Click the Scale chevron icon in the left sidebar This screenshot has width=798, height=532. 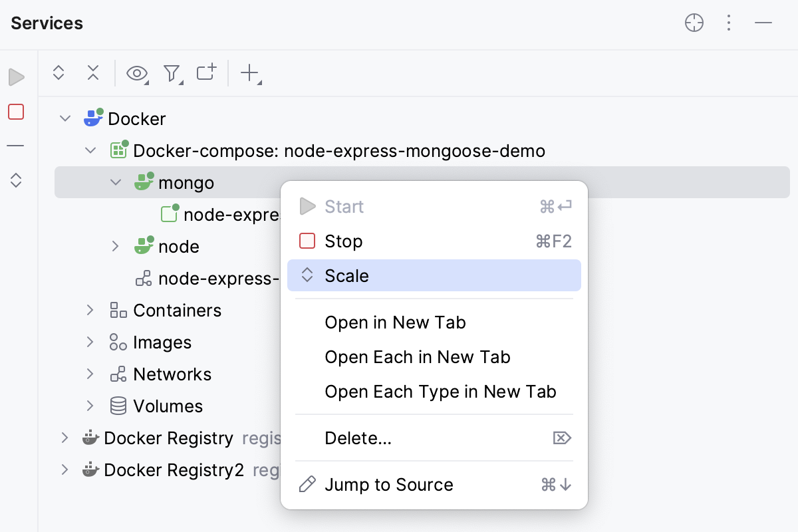16,180
